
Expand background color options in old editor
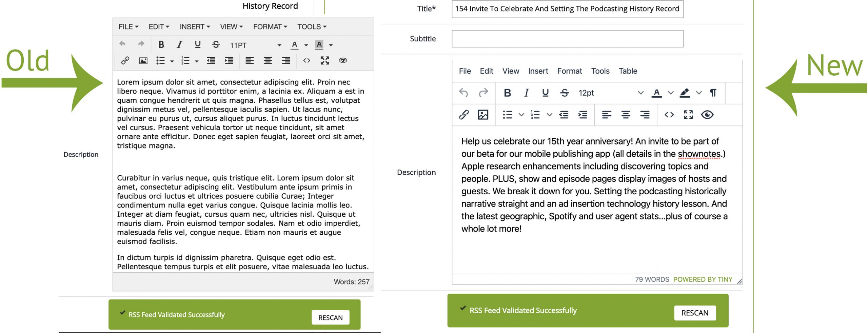(331, 45)
